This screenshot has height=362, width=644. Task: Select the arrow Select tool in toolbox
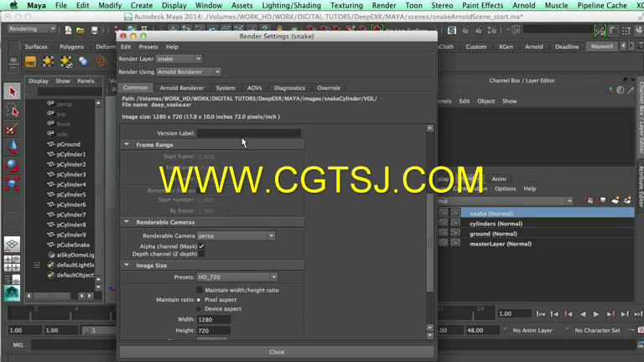click(x=12, y=91)
